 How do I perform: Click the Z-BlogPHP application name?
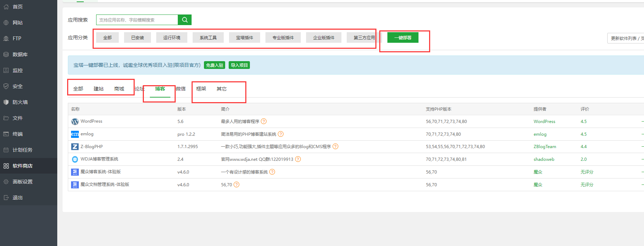click(x=92, y=146)
